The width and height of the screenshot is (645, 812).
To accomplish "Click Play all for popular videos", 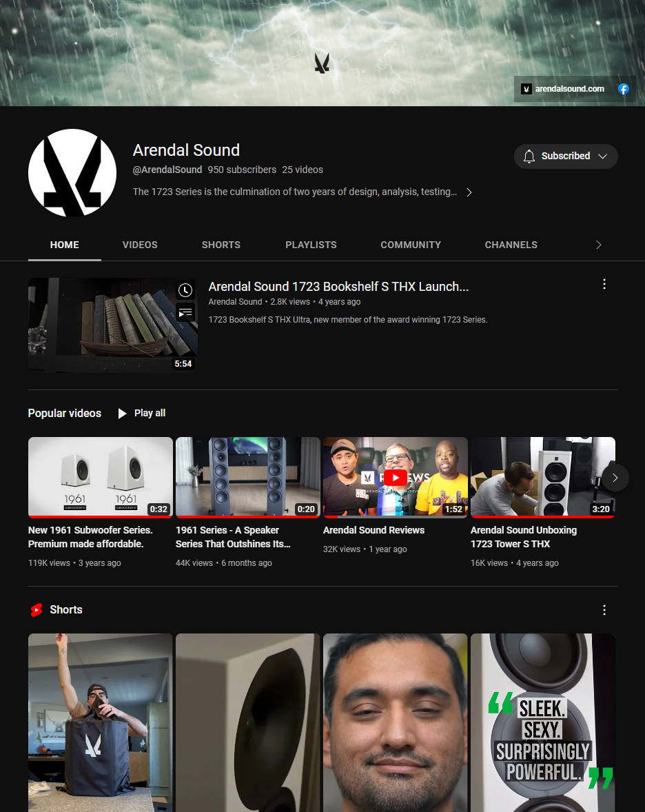I will click(x=142, y=414).
